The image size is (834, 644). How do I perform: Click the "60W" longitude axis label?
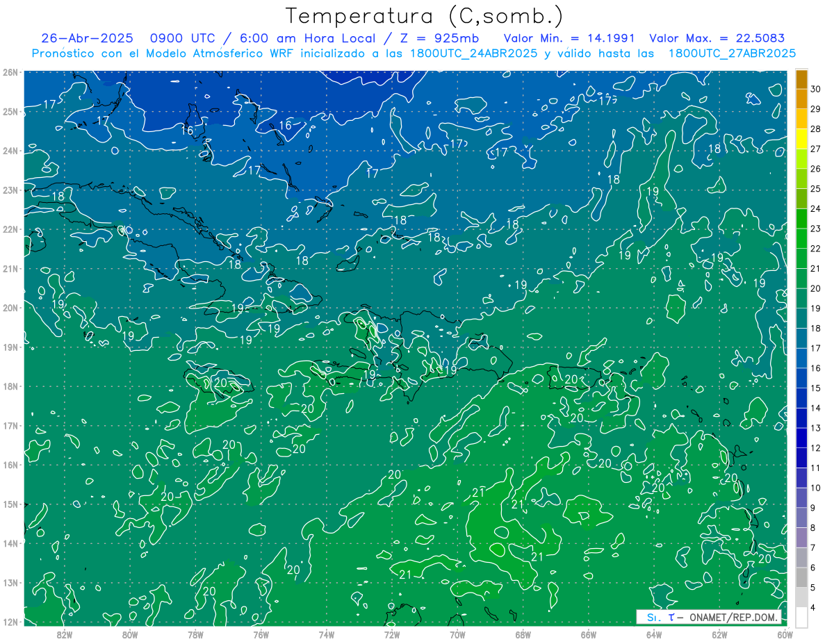point(785,634)
